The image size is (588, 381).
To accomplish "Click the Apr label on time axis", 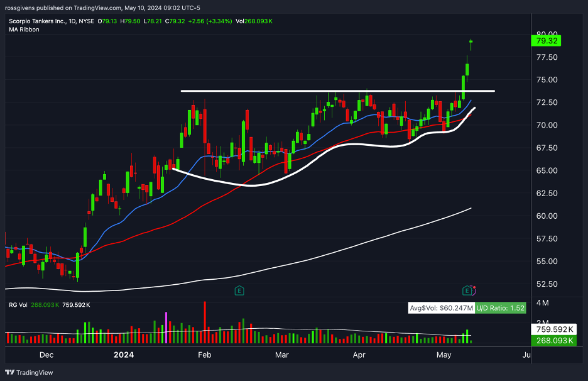I will click(359, 355).
